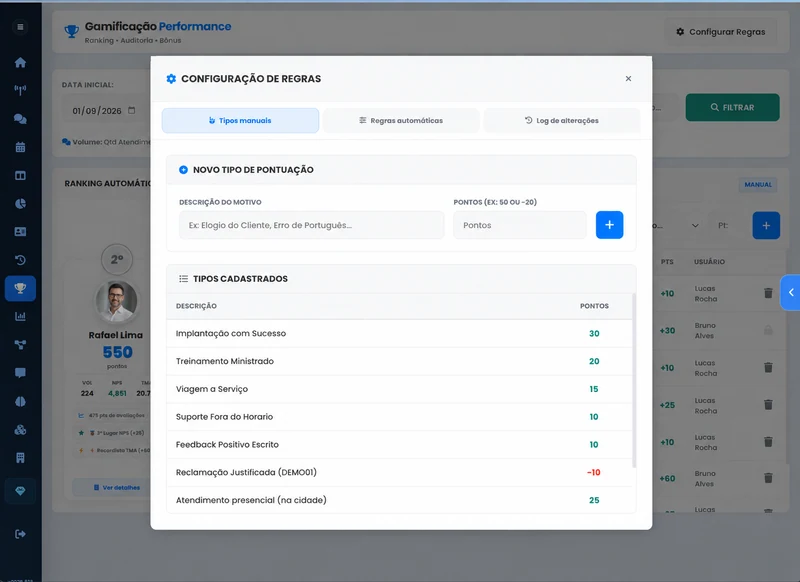Screen dimensions: 800x582
Task: Select the Atendimento presencial (na cidade) row
Action: coord(399,500)
